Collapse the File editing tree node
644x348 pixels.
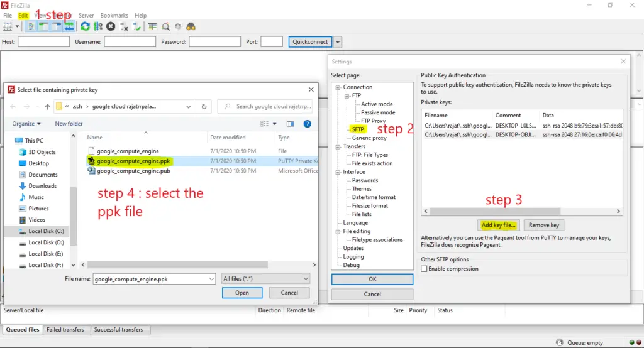(338, 232)
